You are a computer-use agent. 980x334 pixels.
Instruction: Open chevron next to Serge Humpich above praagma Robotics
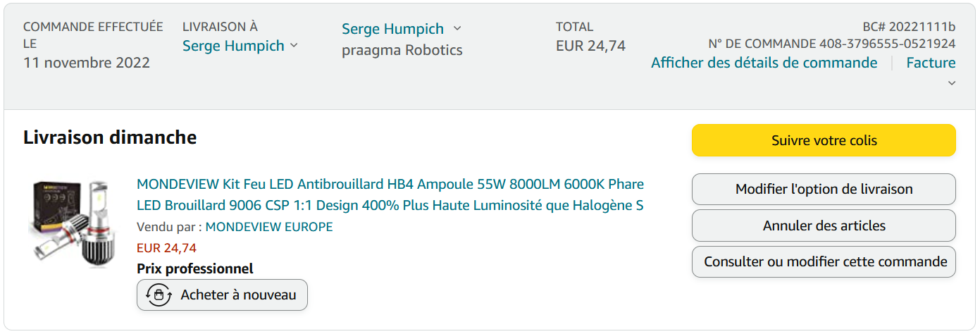pyautogui.click(x=457, y=29)
